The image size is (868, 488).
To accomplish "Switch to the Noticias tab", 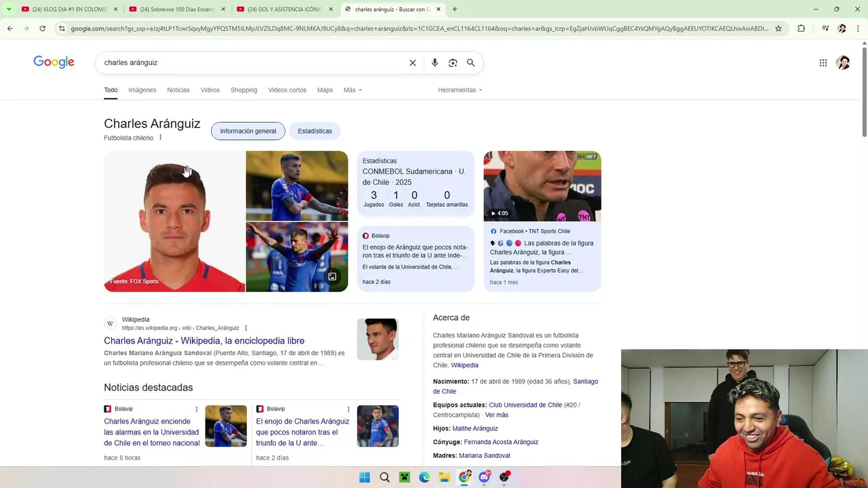I will tap(178, 90).
